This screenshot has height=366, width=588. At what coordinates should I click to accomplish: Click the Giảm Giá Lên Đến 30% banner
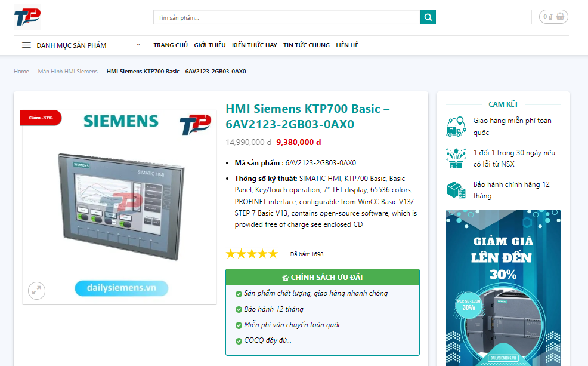point(503,288)
